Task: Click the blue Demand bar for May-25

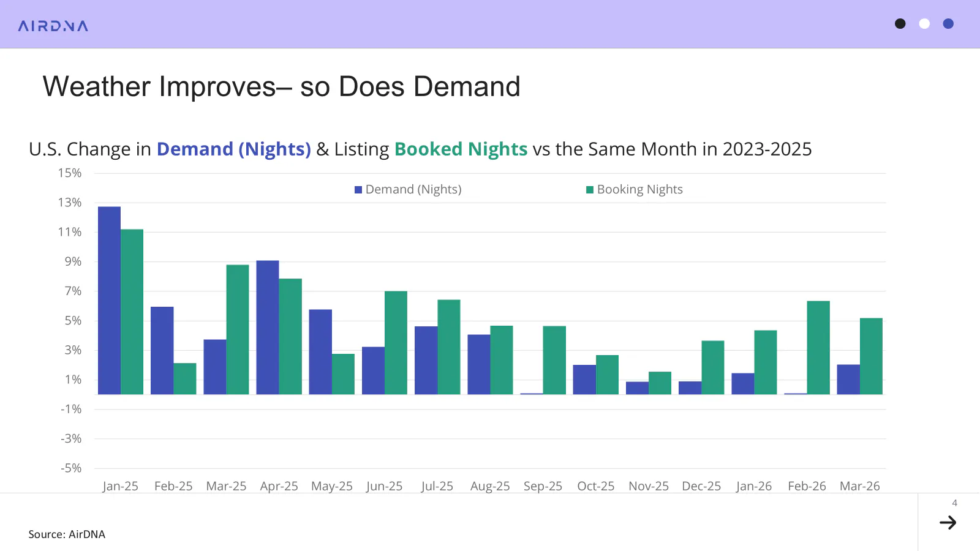Action: click(320, 352)
